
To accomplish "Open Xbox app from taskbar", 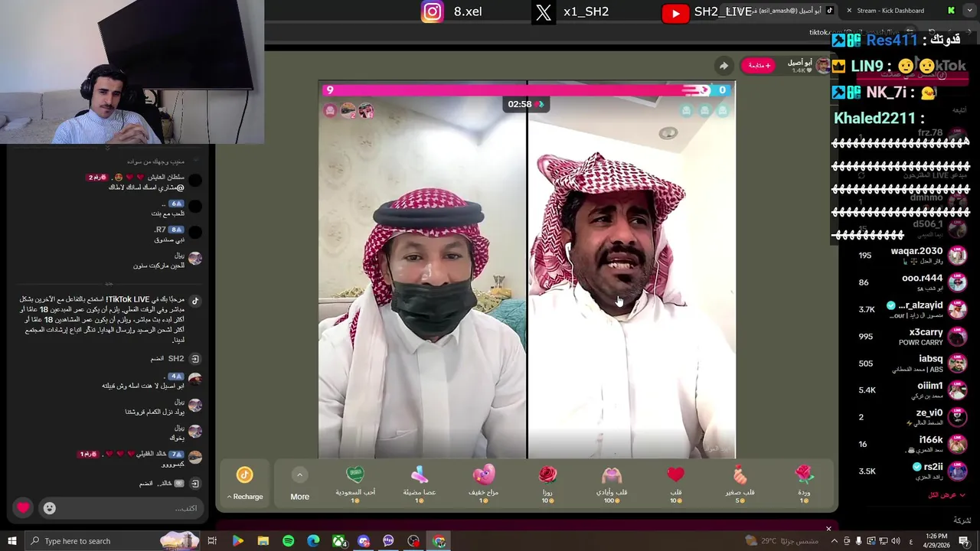I will coord(338,541).
